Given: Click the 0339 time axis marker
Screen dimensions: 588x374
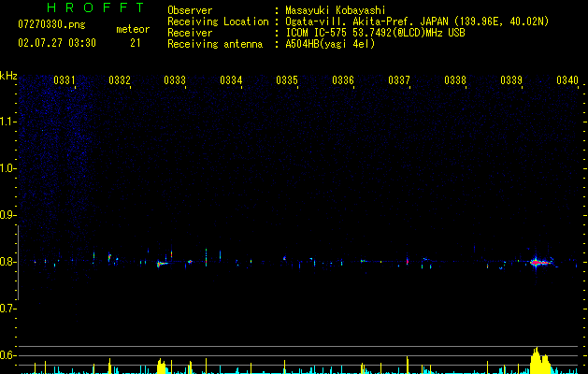Looking at the screenshot, I should pos(511,79).
